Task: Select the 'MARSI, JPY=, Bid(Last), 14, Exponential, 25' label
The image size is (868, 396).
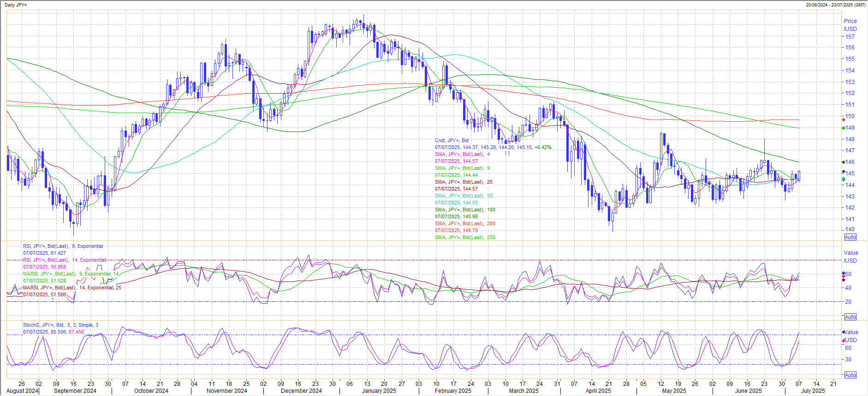Action: click(x=72, y=288)
